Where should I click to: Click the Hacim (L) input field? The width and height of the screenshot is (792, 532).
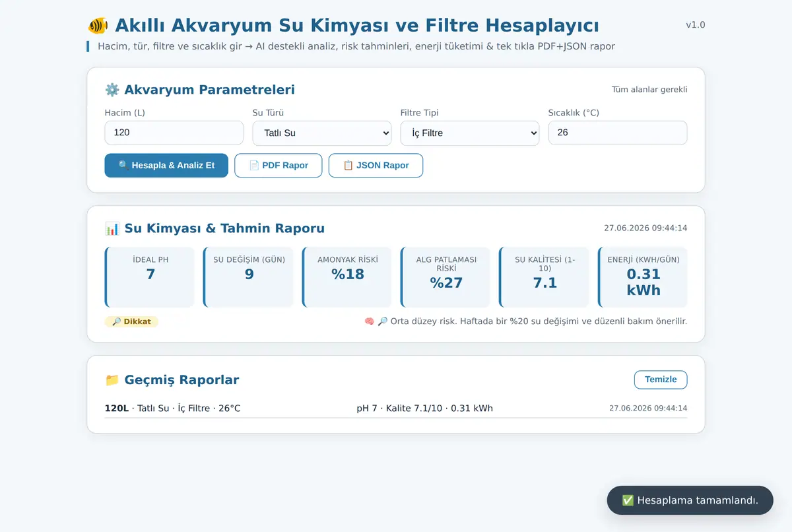pyautogui.click(x=174, y=133)
